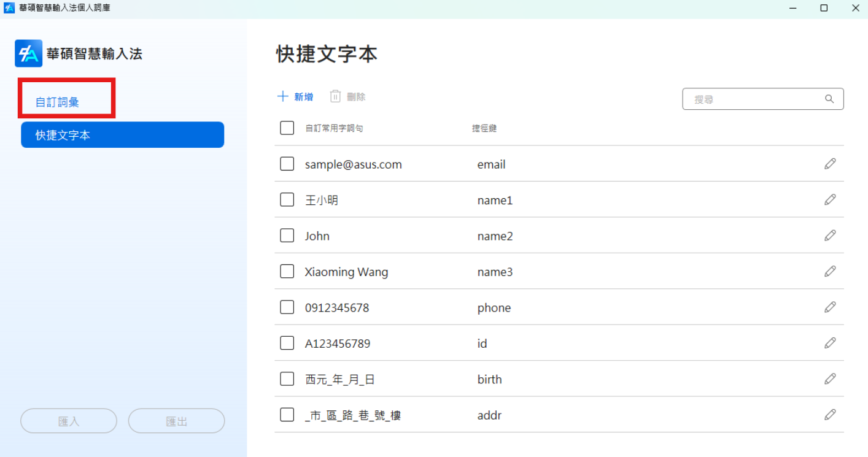Screen dimensions: 868x457
Task: Open the 自訂詞彙 sidebar section
Action: coord(57,102)
